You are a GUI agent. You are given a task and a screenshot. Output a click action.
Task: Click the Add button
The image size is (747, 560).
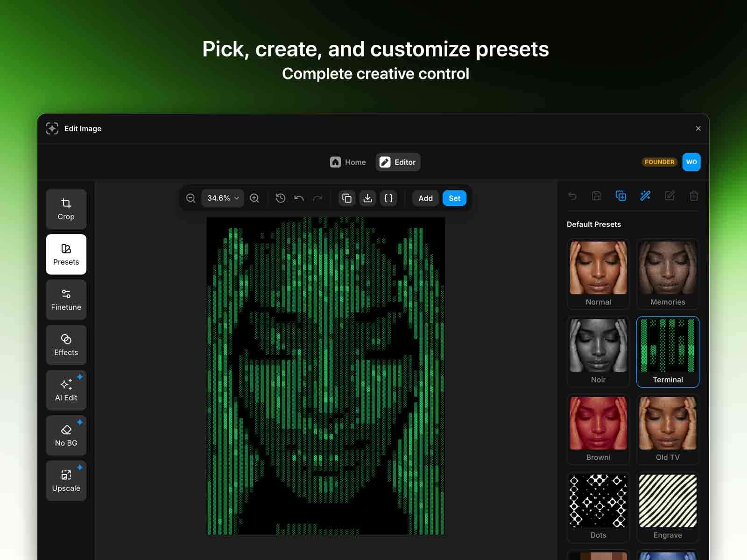tap(424, 198)
